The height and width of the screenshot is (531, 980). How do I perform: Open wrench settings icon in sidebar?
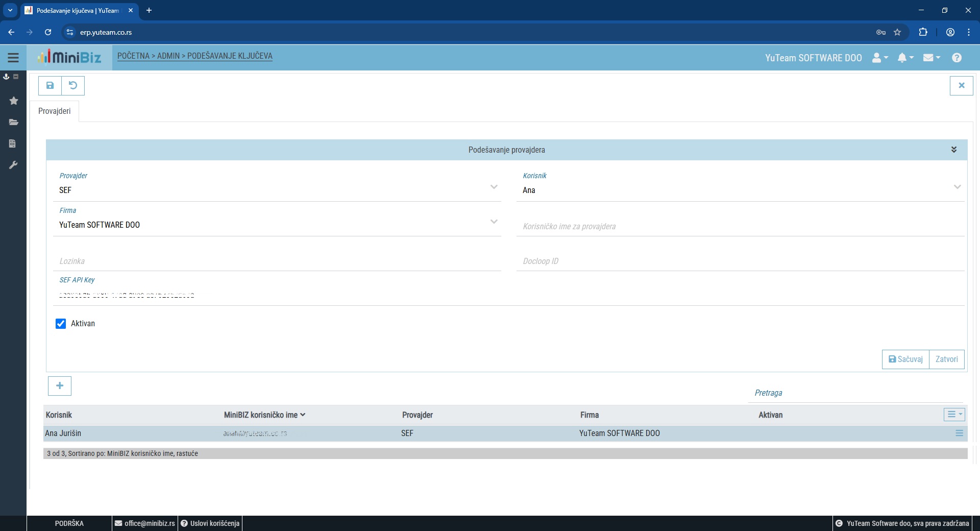pyautogui.click(x=13, y=165)
